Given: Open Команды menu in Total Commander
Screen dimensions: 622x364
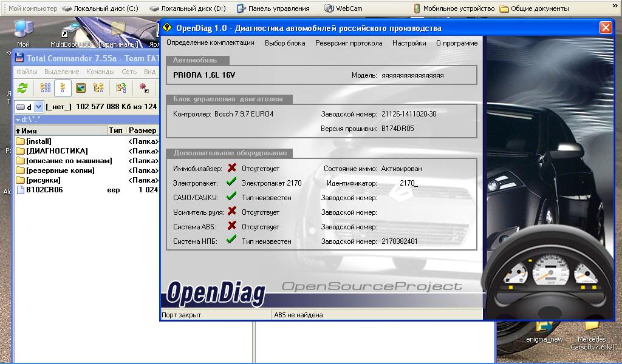Looking at the screenshot, I should click(x=100, y=72).
